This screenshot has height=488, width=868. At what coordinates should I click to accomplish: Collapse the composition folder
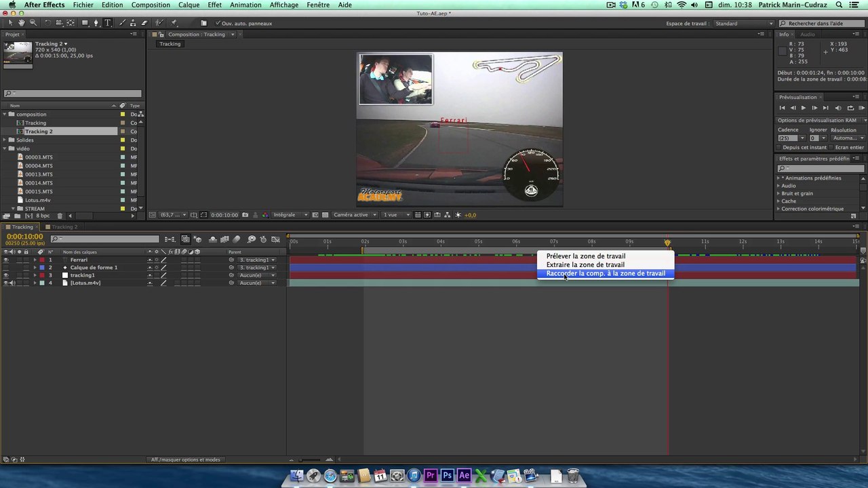tap(5, 115)
